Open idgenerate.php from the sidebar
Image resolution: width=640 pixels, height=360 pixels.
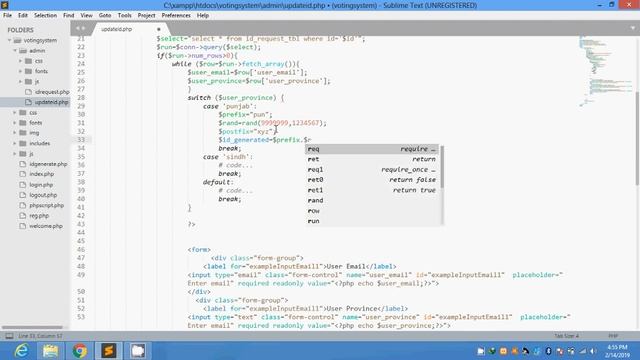point(48,164)
